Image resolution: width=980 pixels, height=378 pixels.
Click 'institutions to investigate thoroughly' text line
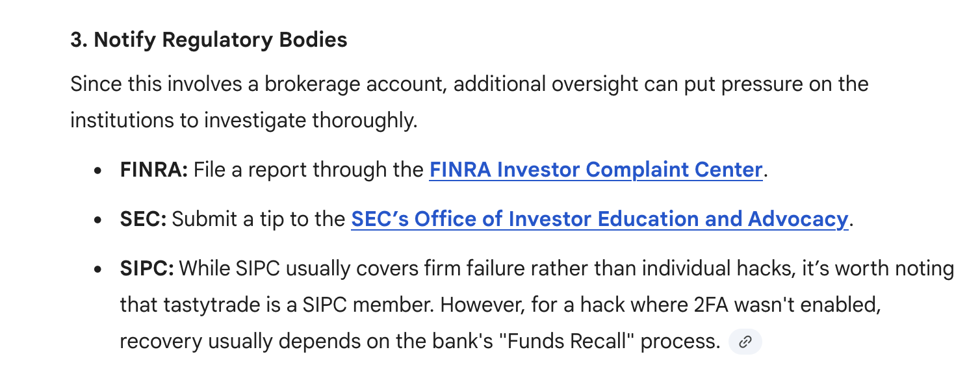pyautogui.click(x=243, y=121)
